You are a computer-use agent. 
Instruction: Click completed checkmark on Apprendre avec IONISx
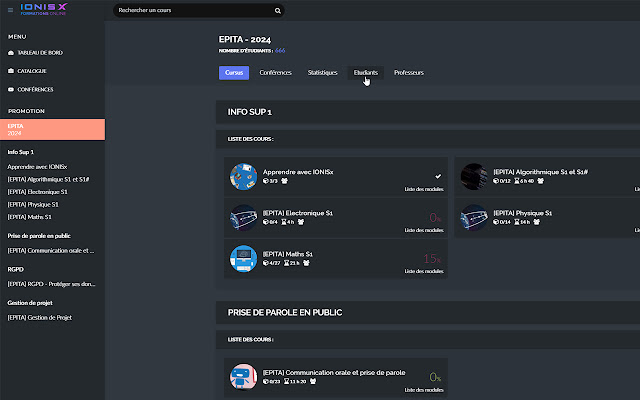[438, 176]
